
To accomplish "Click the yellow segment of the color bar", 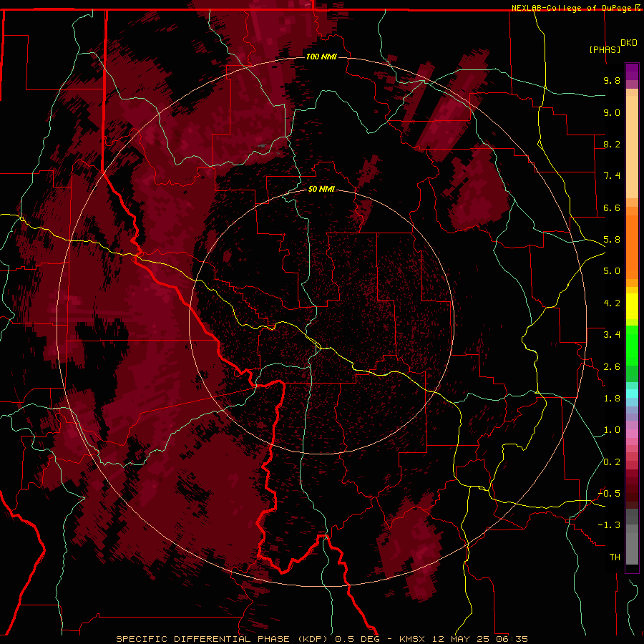I will (632, 306).
